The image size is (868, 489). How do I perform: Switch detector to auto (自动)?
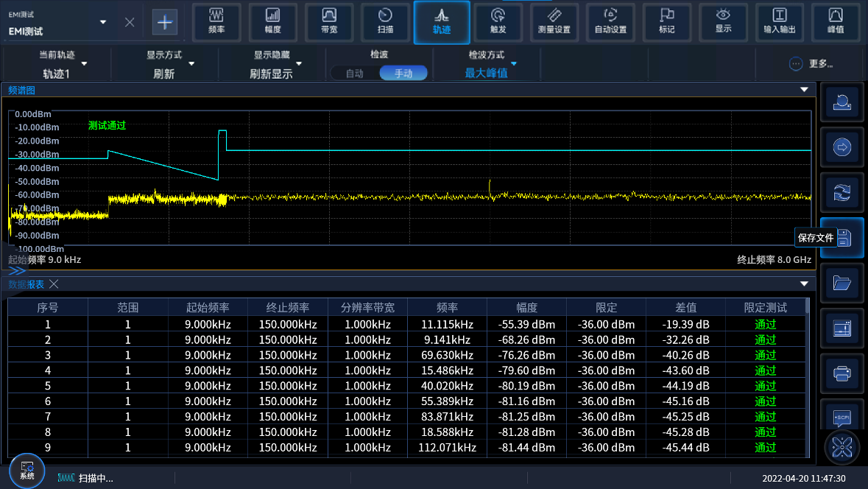click(x=355, y=73)
